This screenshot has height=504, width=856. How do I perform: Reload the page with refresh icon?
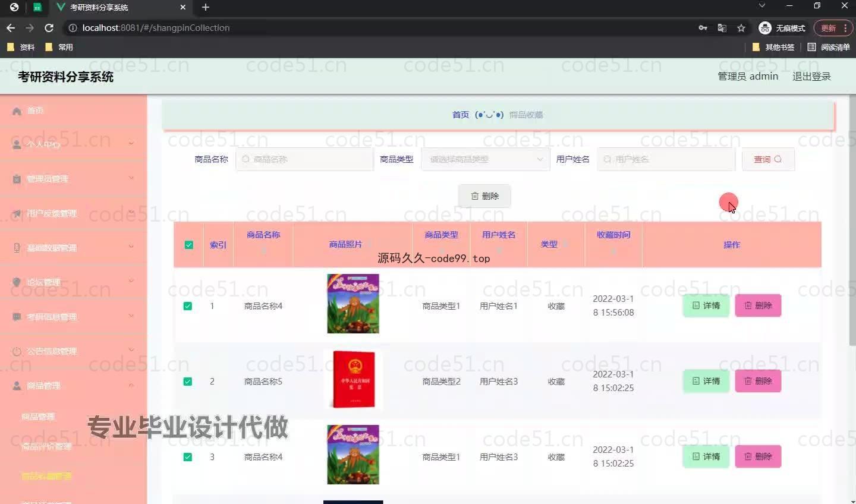[x=49, y=28]
